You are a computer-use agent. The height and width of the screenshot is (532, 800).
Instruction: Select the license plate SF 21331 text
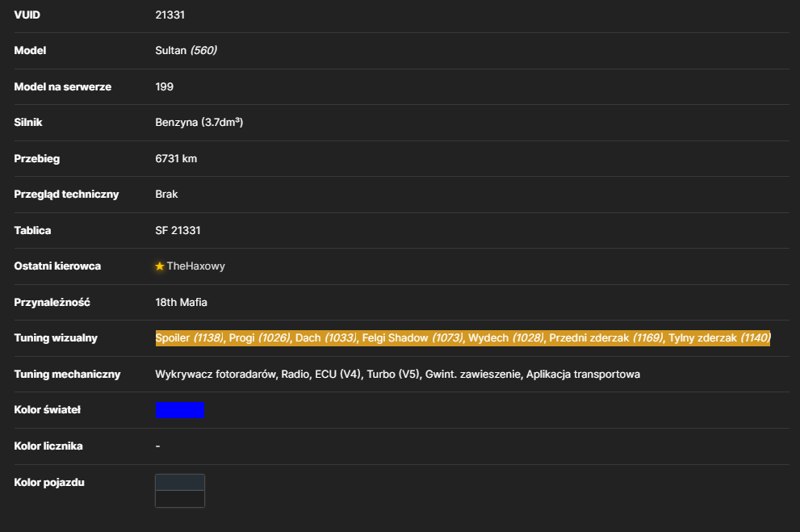tap(178, 231)
